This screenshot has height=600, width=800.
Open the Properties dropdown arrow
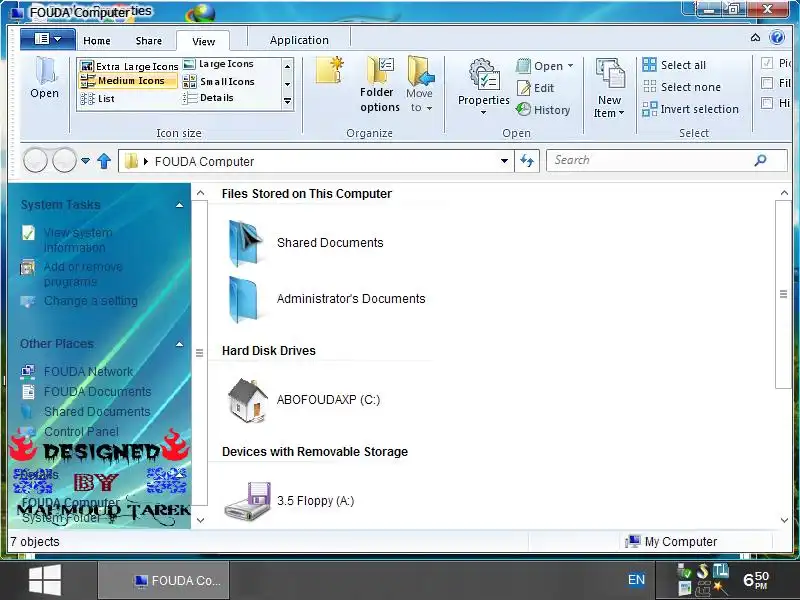click(x=483, y=112)
